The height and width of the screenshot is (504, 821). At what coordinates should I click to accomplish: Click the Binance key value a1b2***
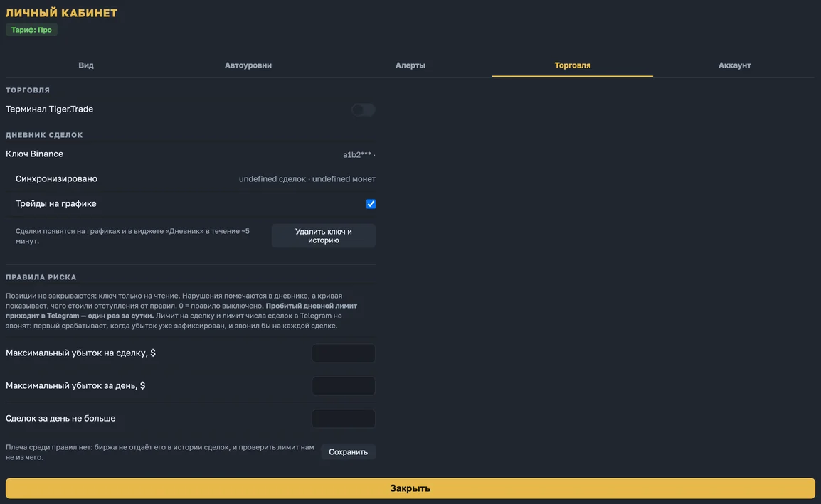pos(359,154)
